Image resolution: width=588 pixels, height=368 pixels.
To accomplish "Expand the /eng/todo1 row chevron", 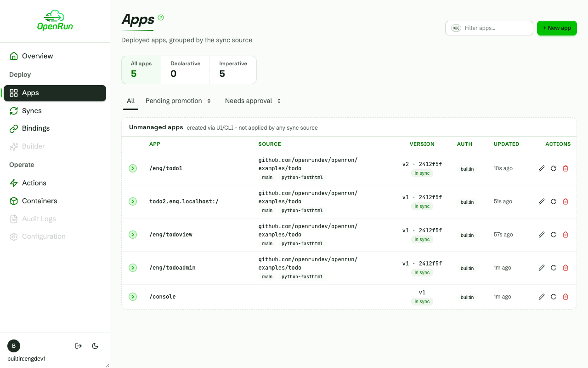I will coord(133,168).
